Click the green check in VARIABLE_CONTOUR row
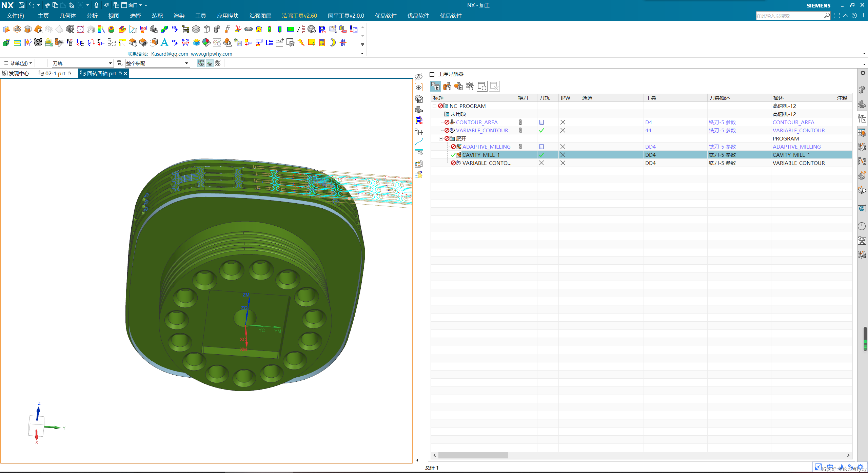868x473 pixels. [541, 130]
